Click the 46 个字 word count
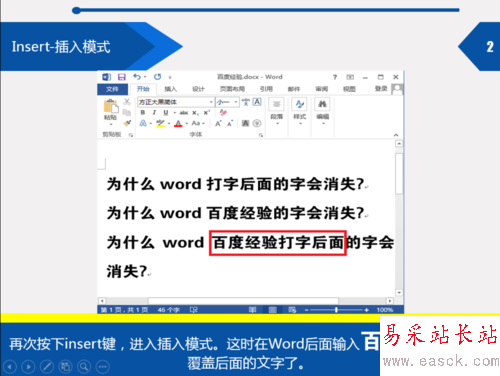 click(168, 310)
